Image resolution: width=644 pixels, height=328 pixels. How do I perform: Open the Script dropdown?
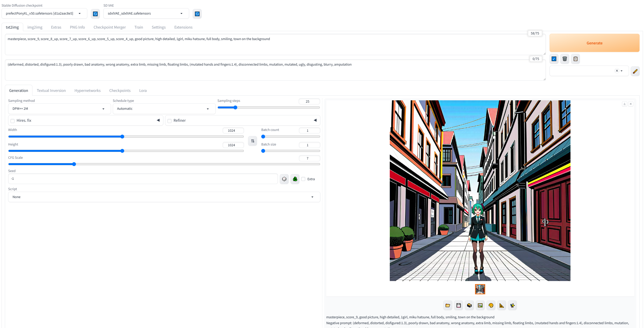pos(164,197)
